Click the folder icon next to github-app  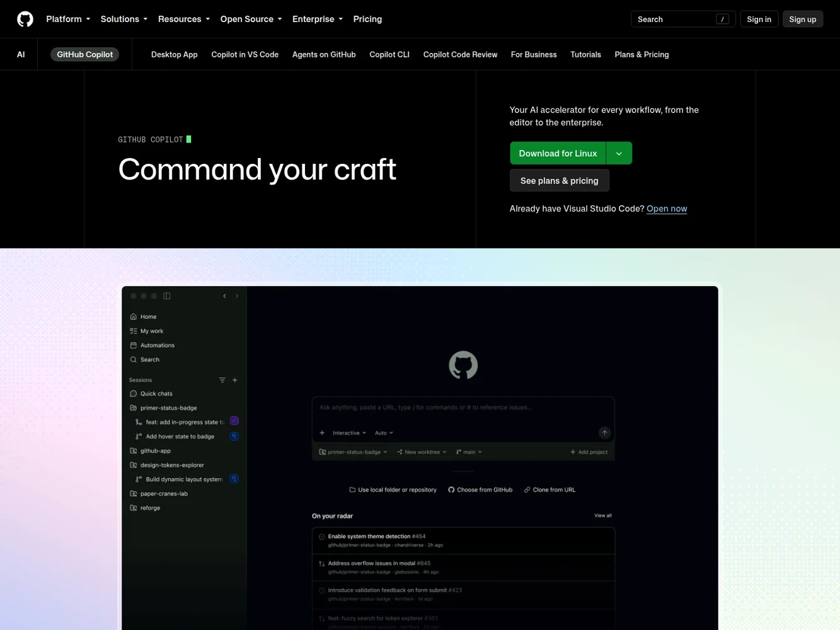133,451
